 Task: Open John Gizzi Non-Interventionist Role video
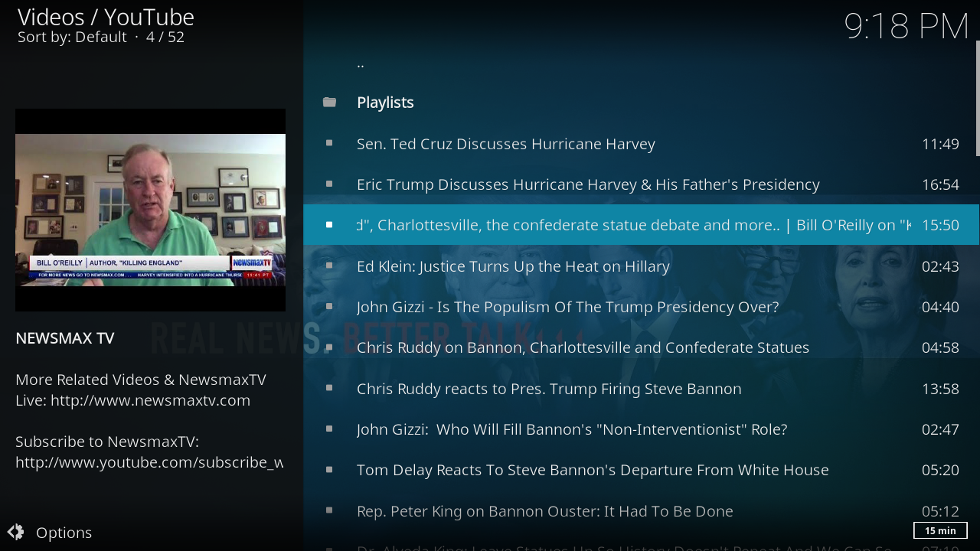tap(572, 429)
